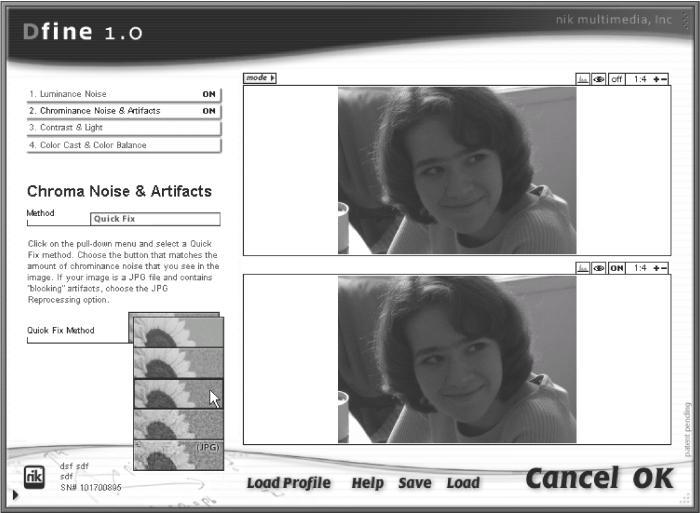Image resolution: width=700 pixels, height=513 pixels.
Task: Click Load Profile
Action: click(289, 483)
